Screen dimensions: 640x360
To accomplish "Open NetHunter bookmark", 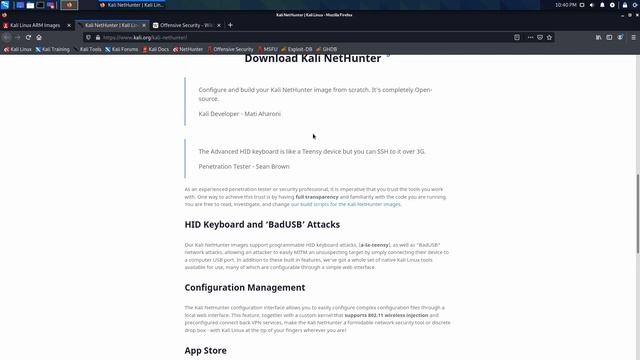I will [188, 49].
